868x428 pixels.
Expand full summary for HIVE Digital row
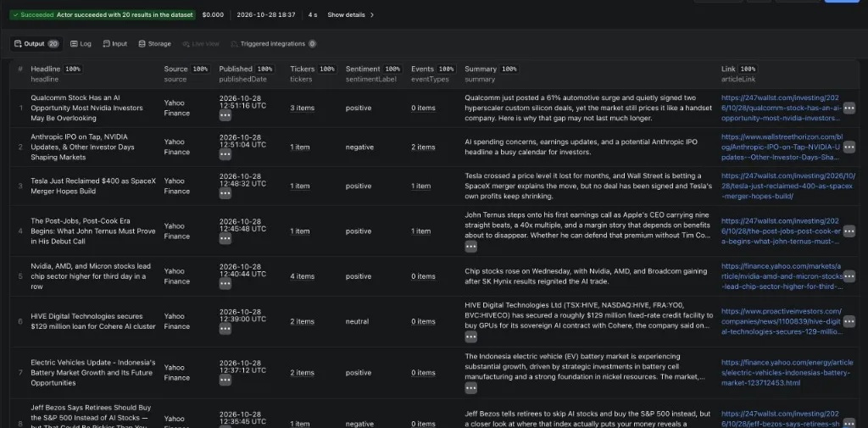pyautogui.click(x=470, y=336)
